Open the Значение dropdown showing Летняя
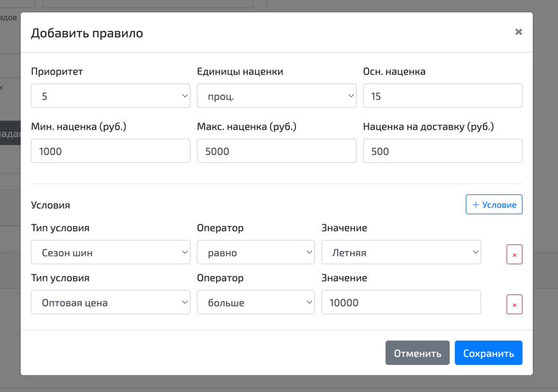This screenshot has width=558, height=392. (401, 252)
